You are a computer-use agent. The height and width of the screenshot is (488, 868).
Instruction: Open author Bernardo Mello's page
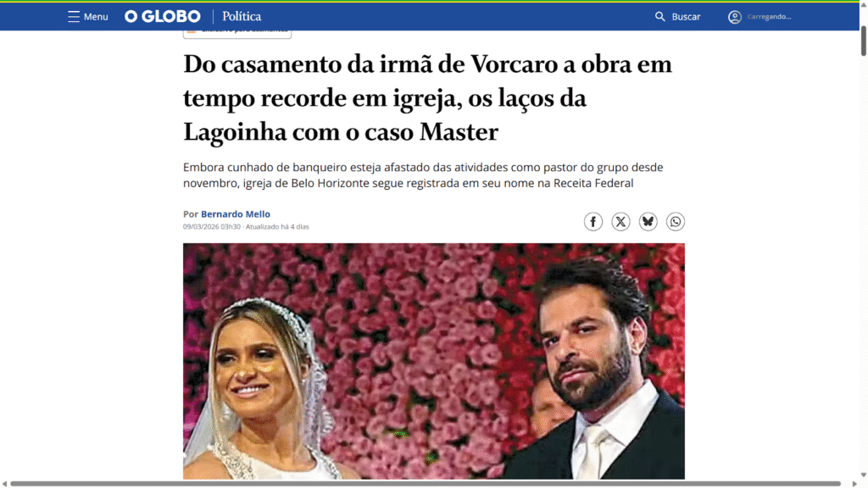pos(236,214)
